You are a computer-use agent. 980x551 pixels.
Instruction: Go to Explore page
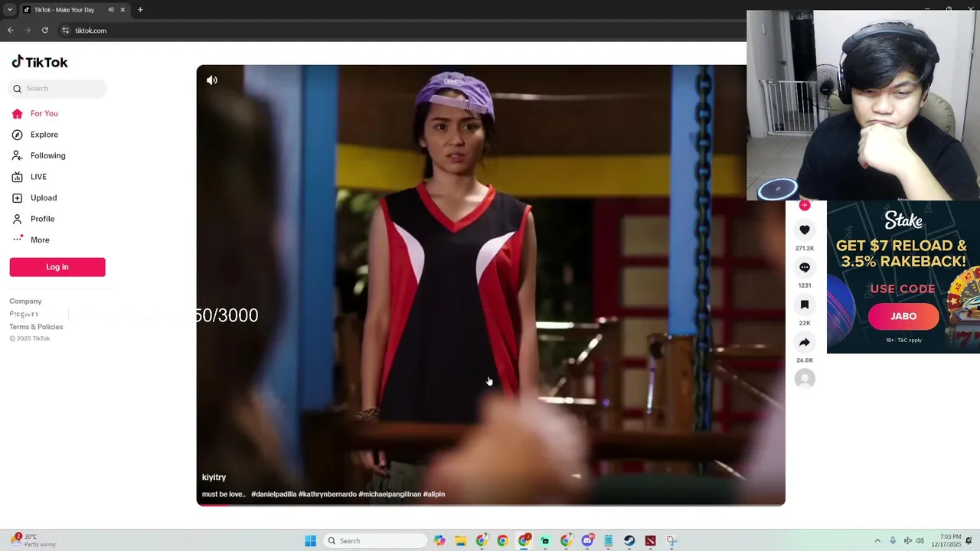pos(36,135)
